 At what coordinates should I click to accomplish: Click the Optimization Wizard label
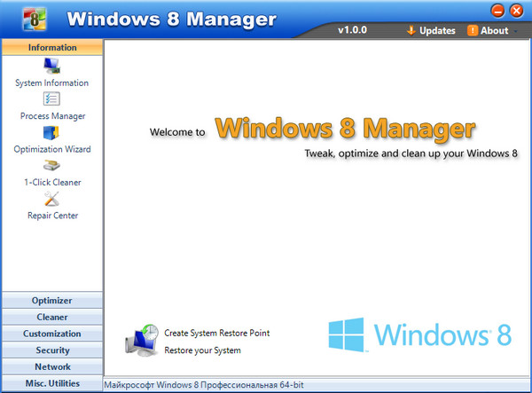[52, 149]
